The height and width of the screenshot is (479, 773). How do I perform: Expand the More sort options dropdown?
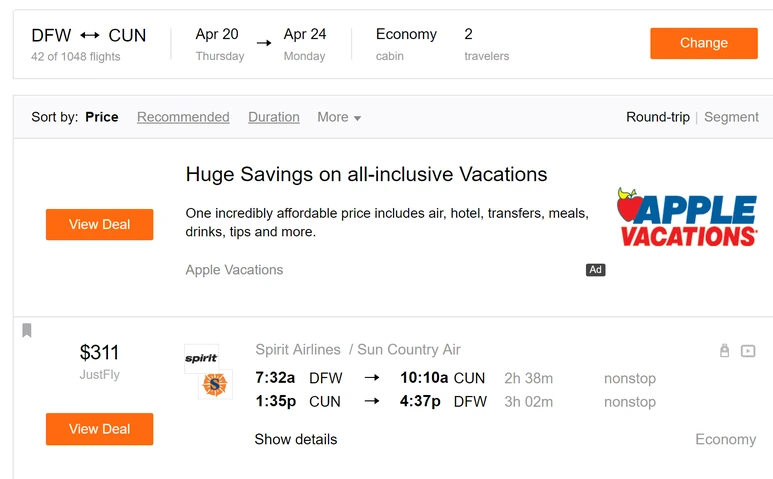point(339,117)
